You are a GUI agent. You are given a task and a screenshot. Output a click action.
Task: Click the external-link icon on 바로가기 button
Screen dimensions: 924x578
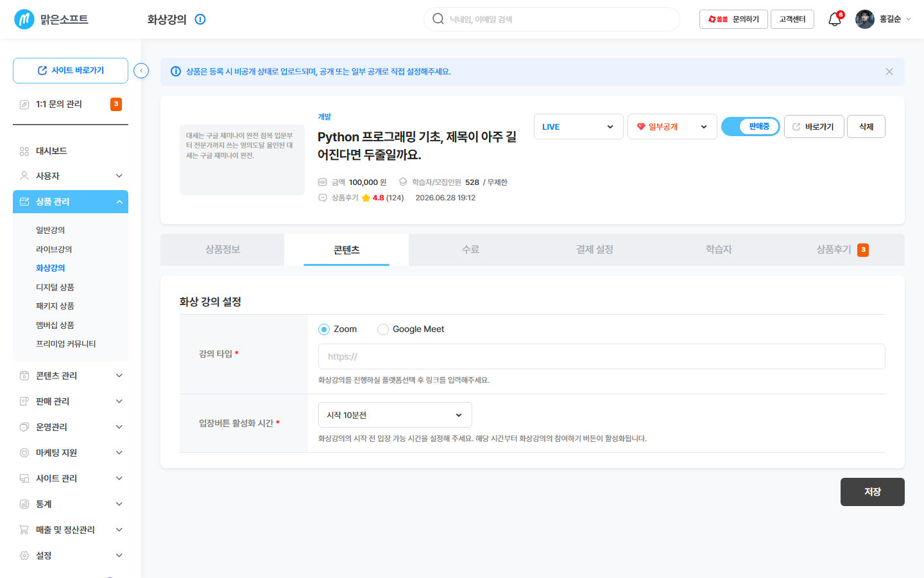pos(796,127)
